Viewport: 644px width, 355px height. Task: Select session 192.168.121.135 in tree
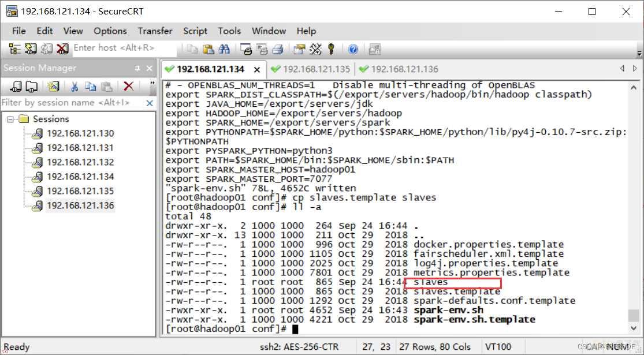pyautogui.click(x=80, y=191)
